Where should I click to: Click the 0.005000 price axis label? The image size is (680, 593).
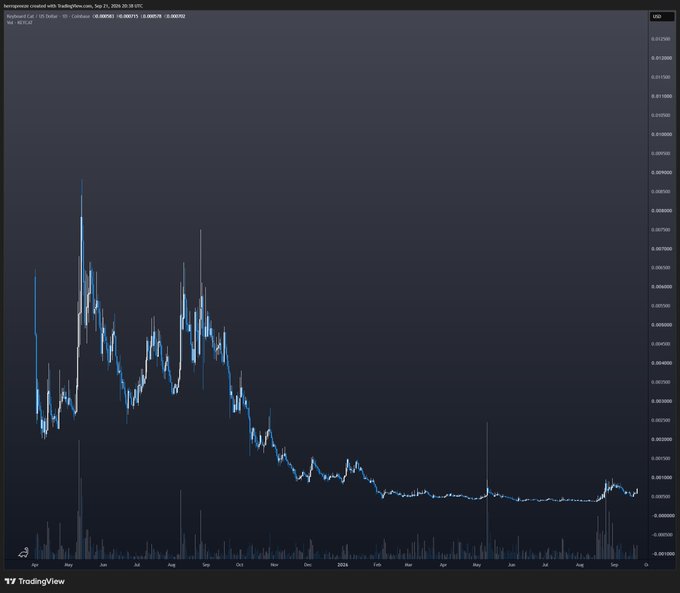[660, 325]
